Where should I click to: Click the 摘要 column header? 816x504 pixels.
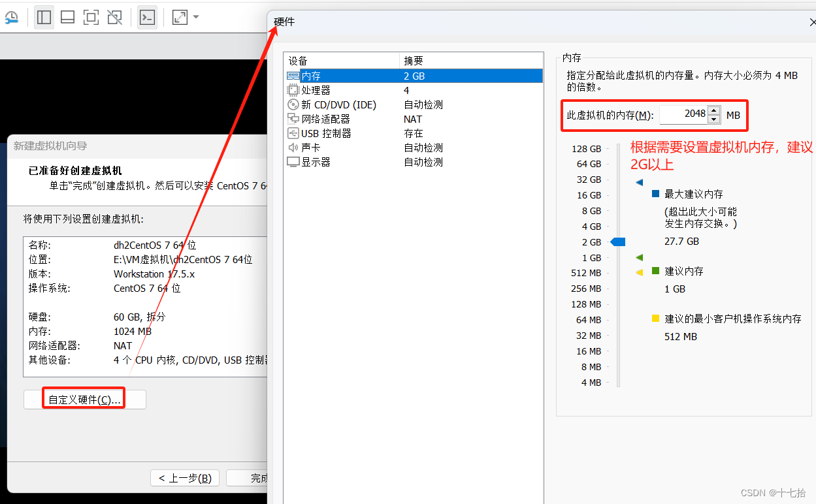[471, 61]
